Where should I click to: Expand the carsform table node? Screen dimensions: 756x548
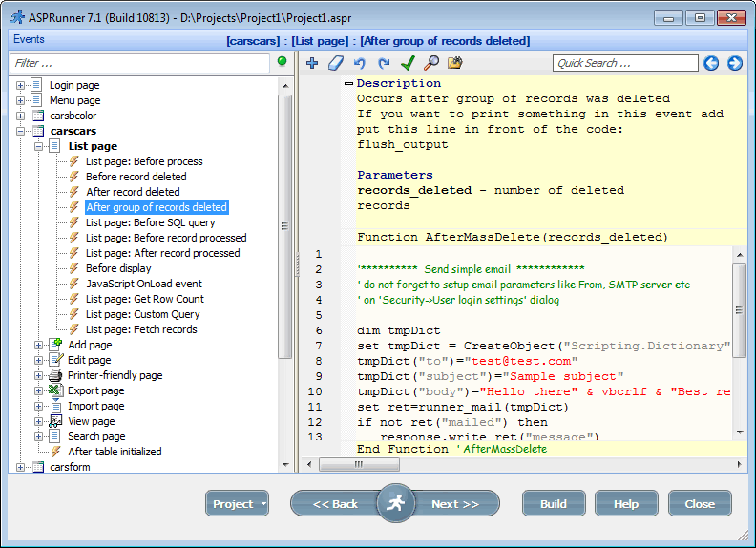pyautogui.click(x=20, y=467)
